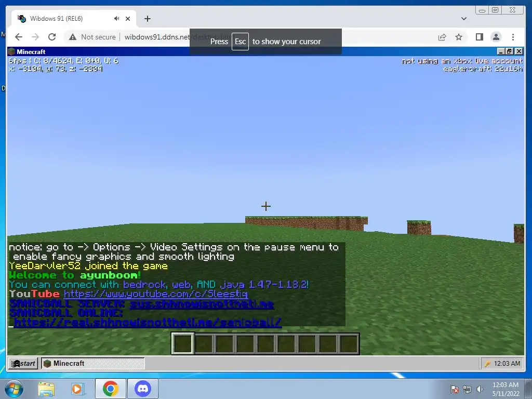
Task: Bookmark this page with star icon
Action: (x=459, y=37)
